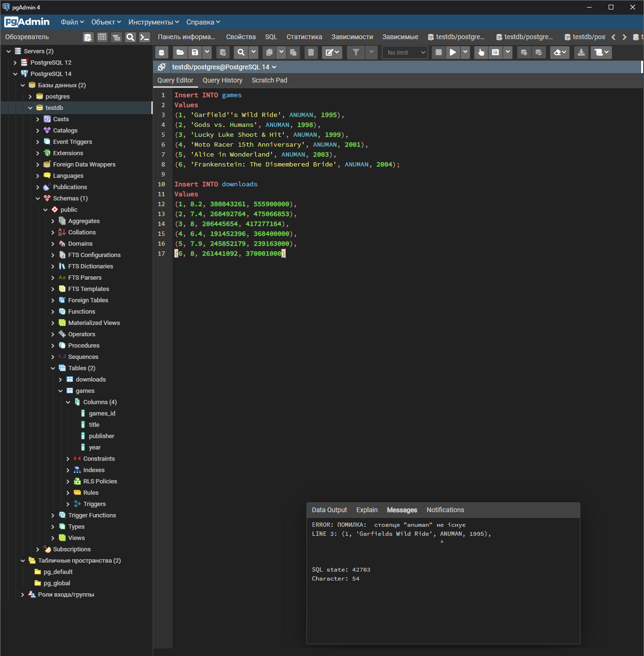The width and height of the screenshot is (644, 656).
Task: Click the Filtered Rows icon in browser
Action: [x=116, y=37]
